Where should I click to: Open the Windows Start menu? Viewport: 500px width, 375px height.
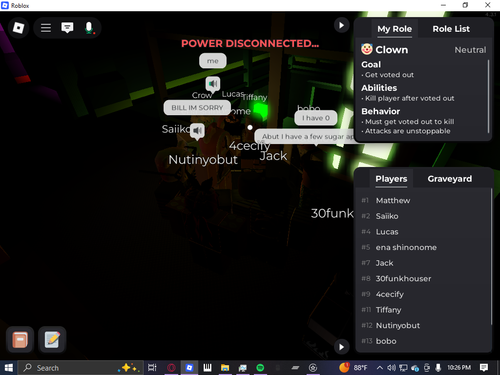pos(8,368)
